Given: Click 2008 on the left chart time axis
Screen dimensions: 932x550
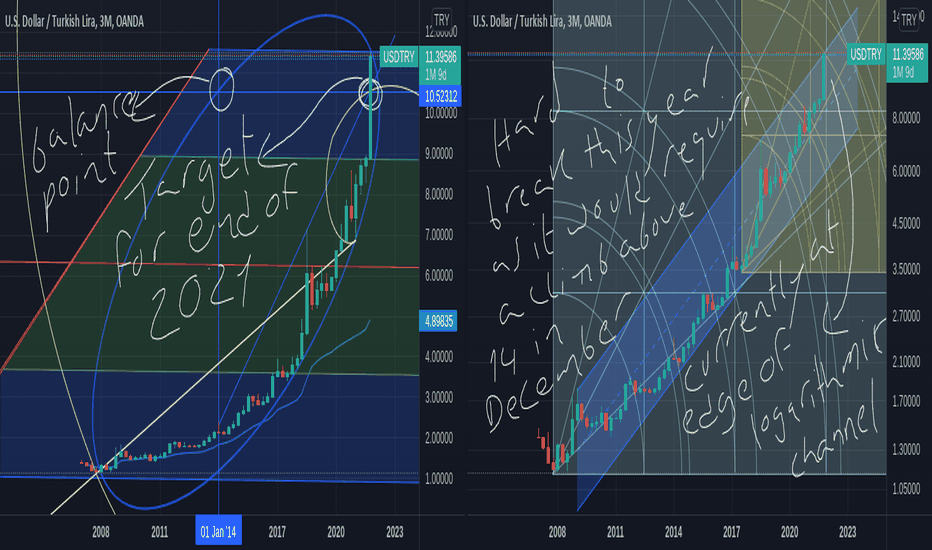Looking at the screenshot, I should point(100,532).
